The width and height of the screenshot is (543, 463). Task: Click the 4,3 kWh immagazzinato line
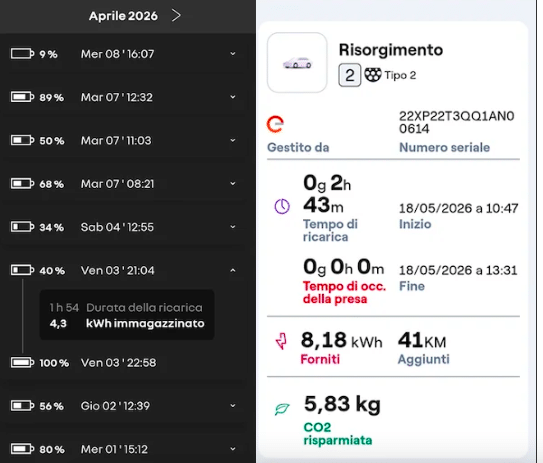[127, 323]
